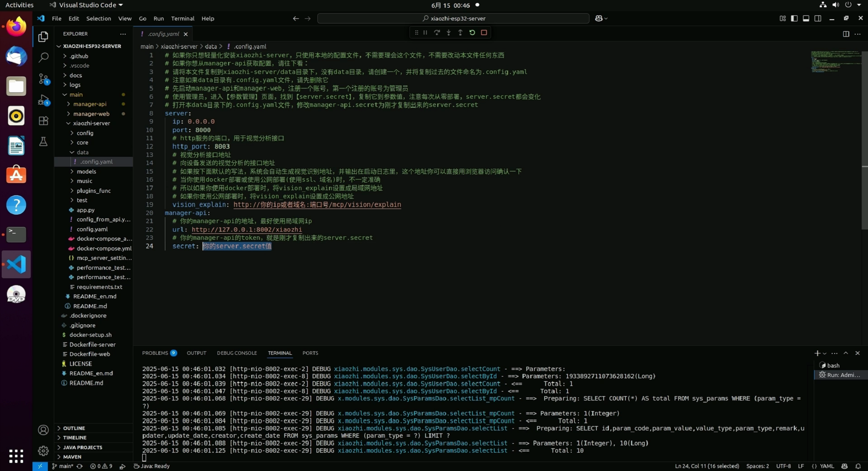Switch to the PORTS tab
Screen dimensions: 868x471
(x=310, y=353)
